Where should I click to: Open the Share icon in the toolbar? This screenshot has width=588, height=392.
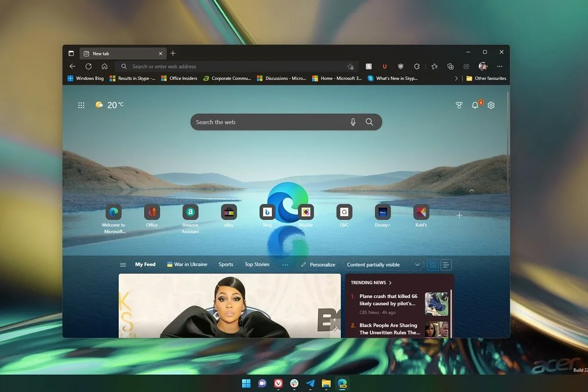pos(466,66)
